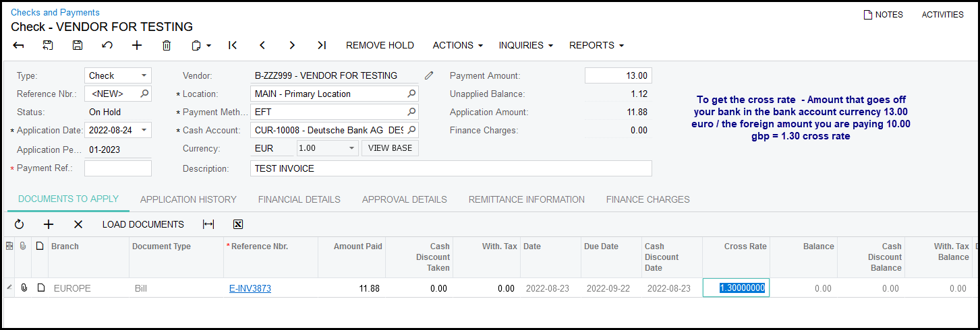Expand the Application Date picker

point(144,131)
